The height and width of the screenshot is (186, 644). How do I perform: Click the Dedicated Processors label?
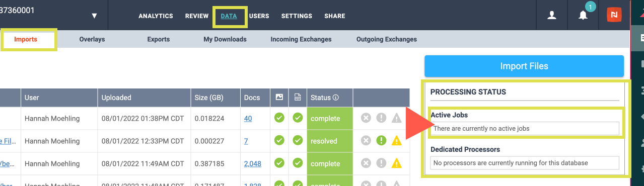[x=465, y=150]
